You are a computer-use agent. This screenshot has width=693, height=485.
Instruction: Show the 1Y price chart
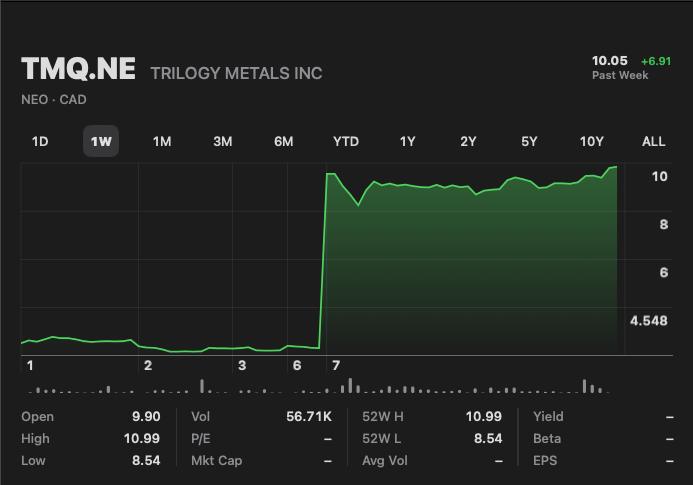407,141
